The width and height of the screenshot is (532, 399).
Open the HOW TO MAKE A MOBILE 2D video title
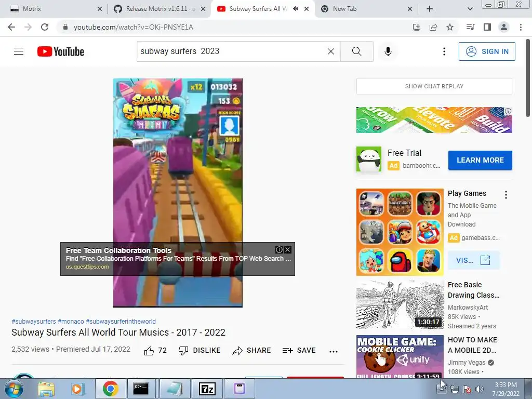click(x=472, y=345)
